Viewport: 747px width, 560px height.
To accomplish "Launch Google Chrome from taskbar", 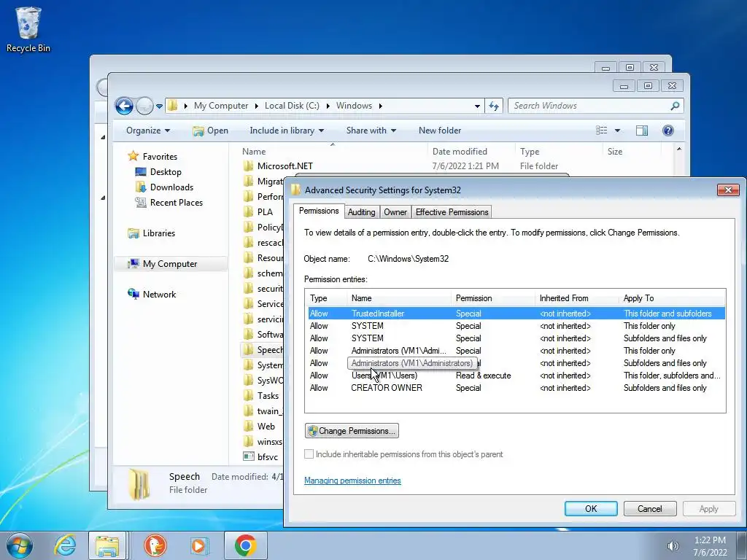I will tap(246, 545).
